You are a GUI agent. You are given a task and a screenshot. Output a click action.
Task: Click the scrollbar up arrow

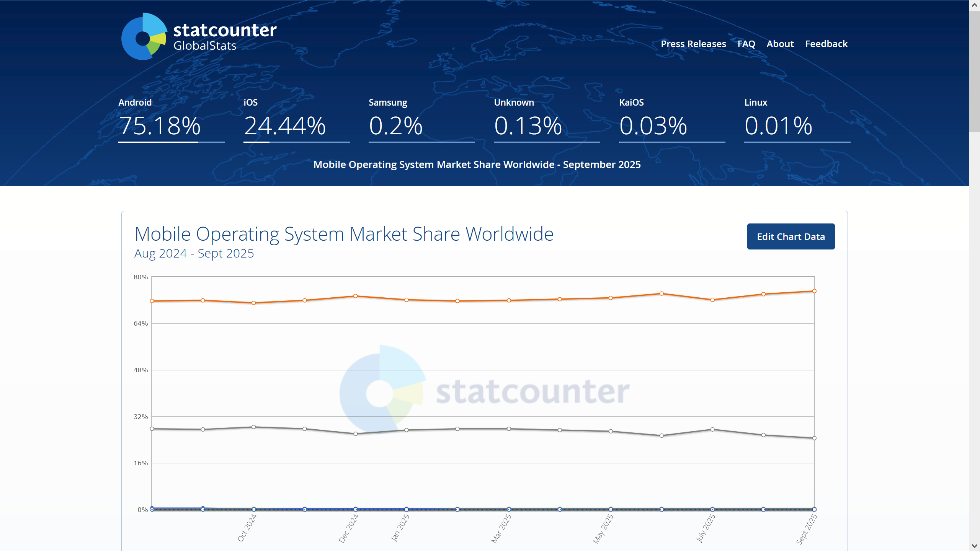(974, 5)
